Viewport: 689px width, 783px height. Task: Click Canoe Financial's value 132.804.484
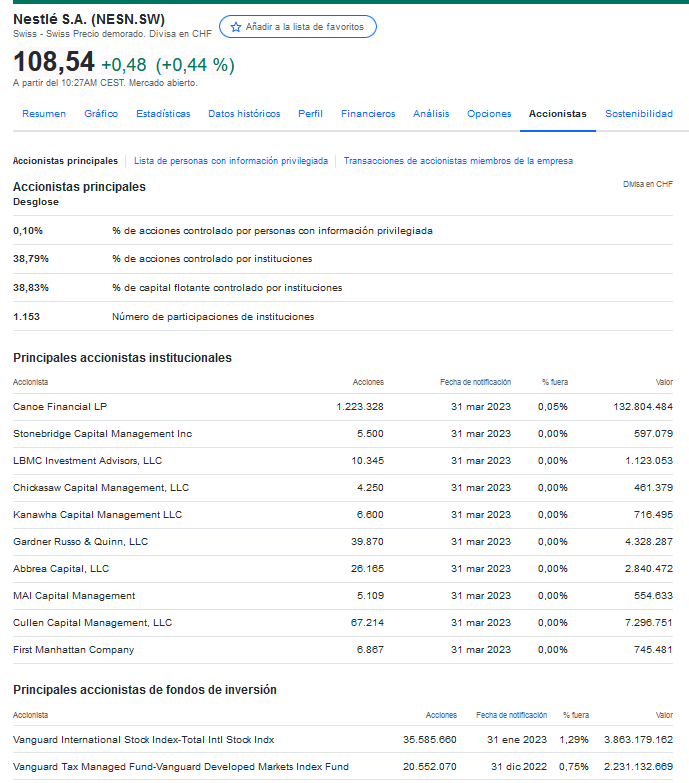coord(643,406)
